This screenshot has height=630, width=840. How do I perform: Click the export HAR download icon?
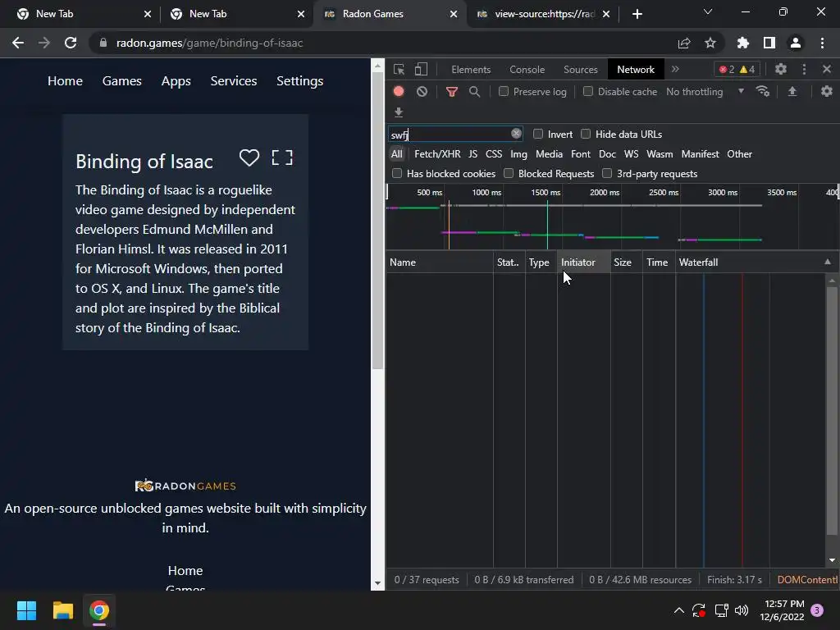pyautogui.click(x=399, y=112)
